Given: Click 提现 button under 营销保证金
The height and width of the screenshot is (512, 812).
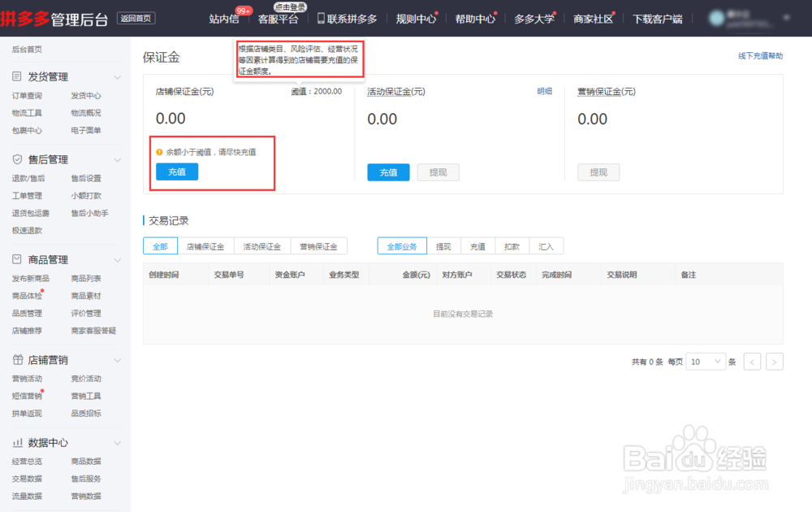Looking at the screenshot, I should coord(598,172).
